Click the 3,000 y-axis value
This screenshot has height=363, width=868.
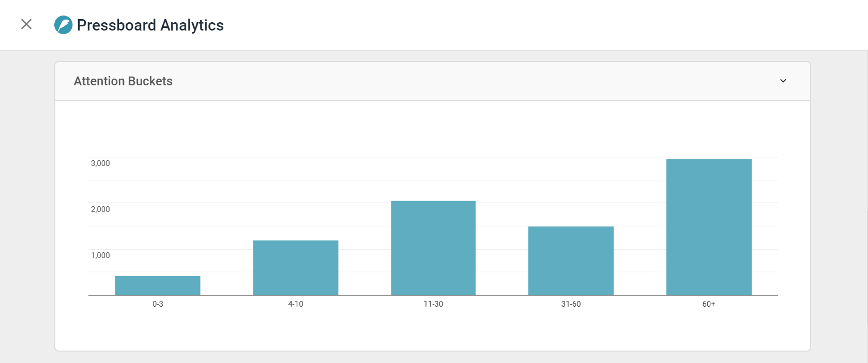(x=100, y=163)
